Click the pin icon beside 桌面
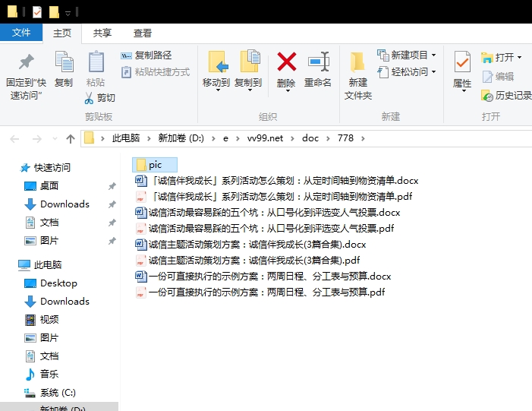Screen dimensions: 532x411 tap(112, 186)
